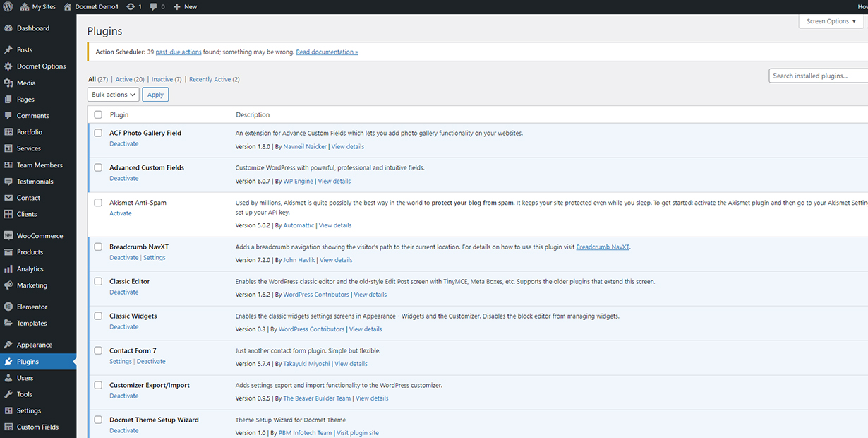
Task: Select all plugins with header checkbox
Action: coord(98,114)
